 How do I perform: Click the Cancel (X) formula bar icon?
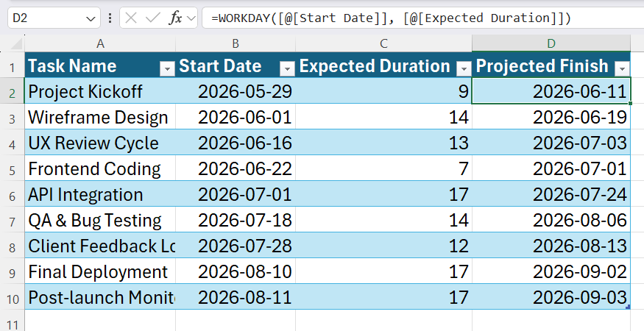tap(130, 18)
